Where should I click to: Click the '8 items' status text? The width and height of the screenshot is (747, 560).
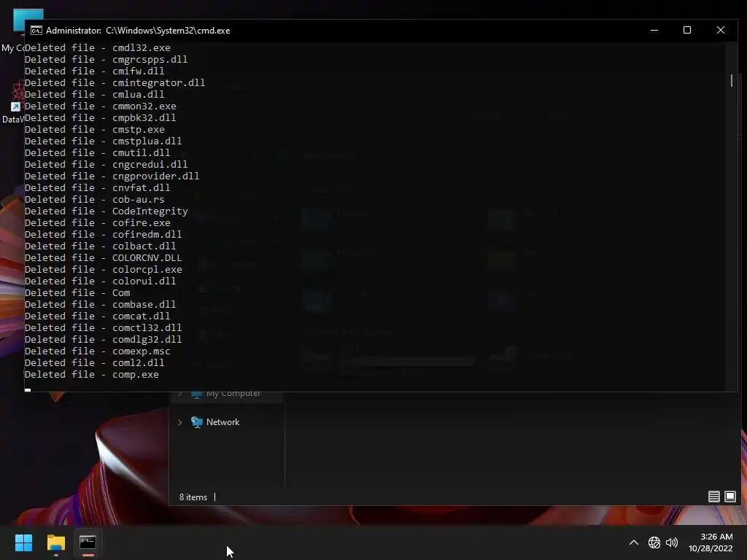coord(193,497)
